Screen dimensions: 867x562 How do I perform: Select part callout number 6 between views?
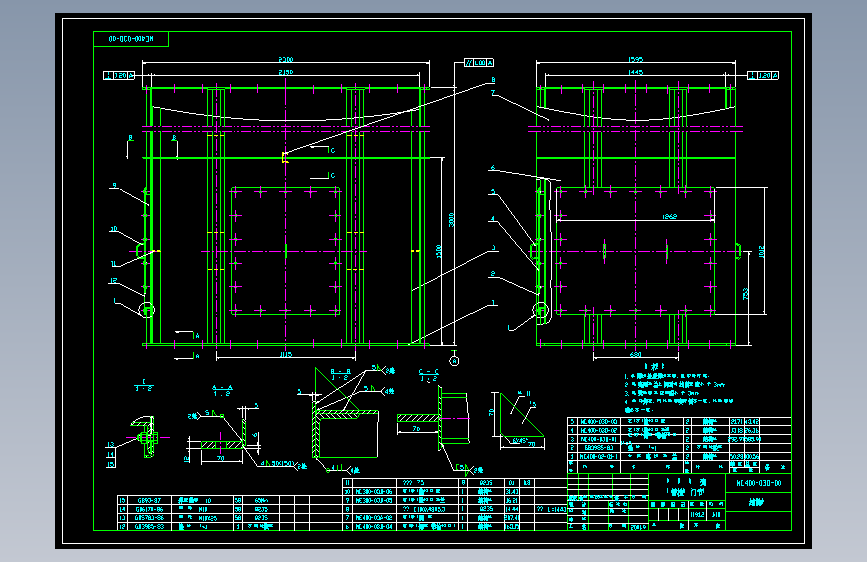click(x=493, y=168)
